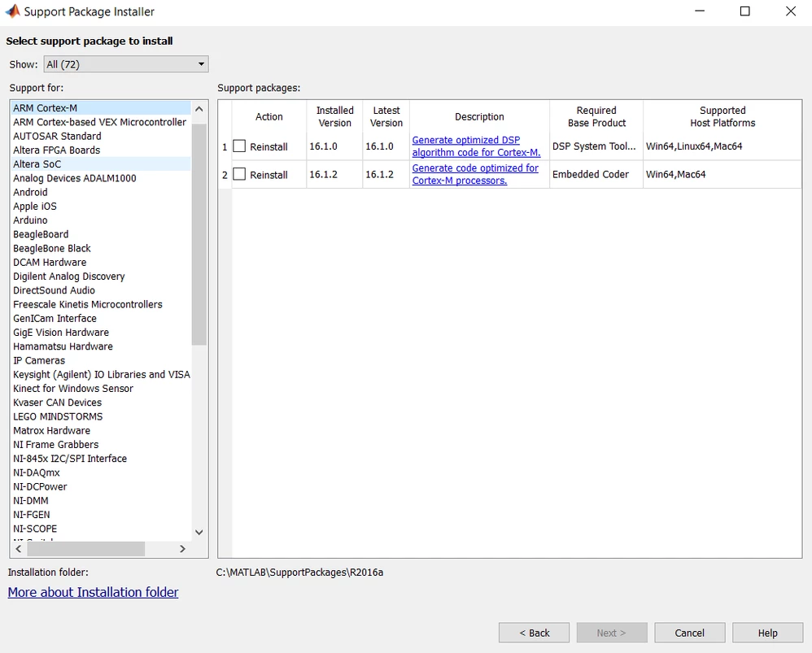Click the MATLAB logo in the title bar
This screenshot has width=812, height=653.
[x=12, y=11]
